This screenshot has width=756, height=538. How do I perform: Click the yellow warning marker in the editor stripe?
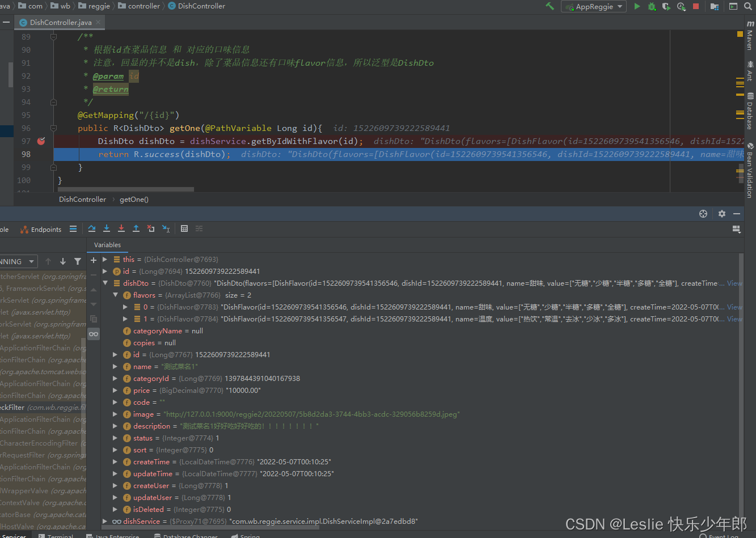740,34
